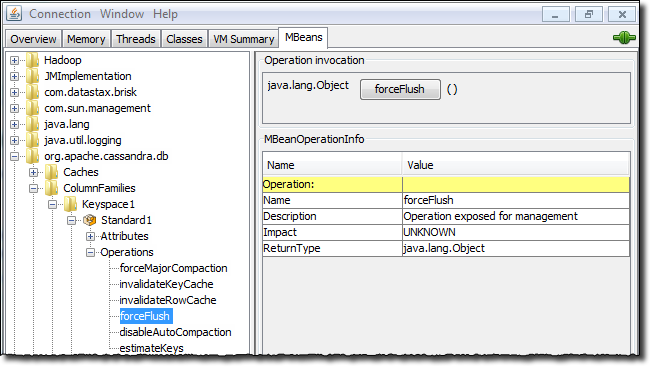Viewport: 650px width, 367px height.
Task: Click the java.lang folder icon
Action: point(33,124)
